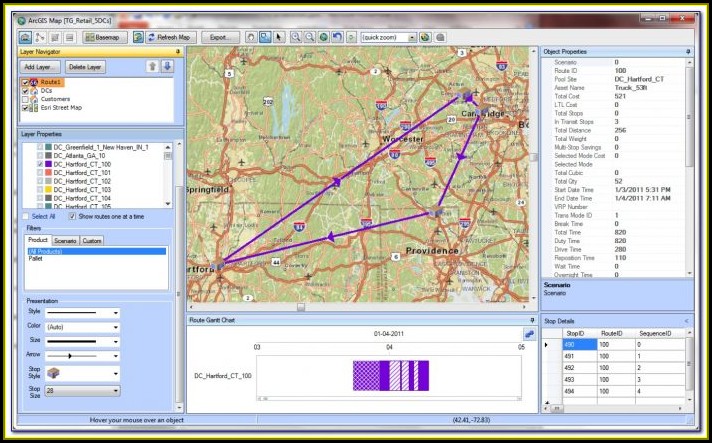712x443 pixels.
Task: Check the Select All checkbox
Action: pos(27,216)
